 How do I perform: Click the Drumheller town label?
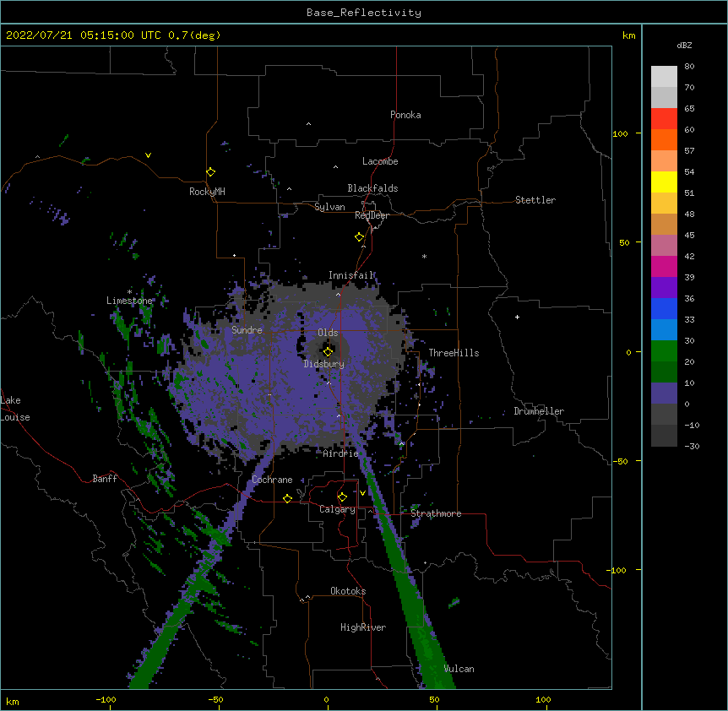[539, 411]
